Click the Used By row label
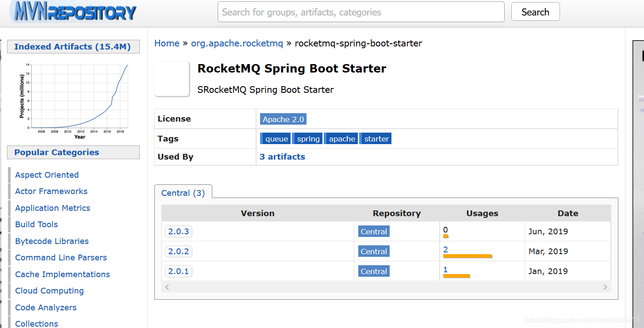Viewport: 644px width, 328px height. [x=175, y=156]
